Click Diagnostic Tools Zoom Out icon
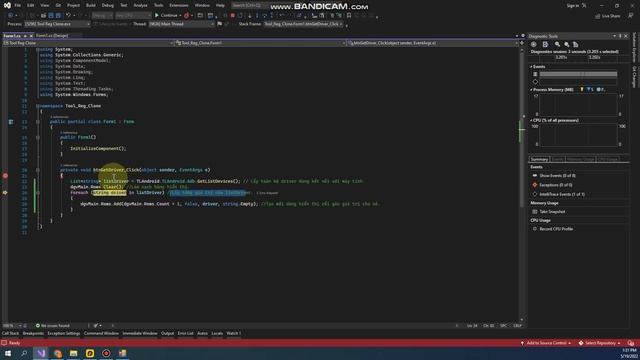The image size is (640, 360). click(567, 44)
